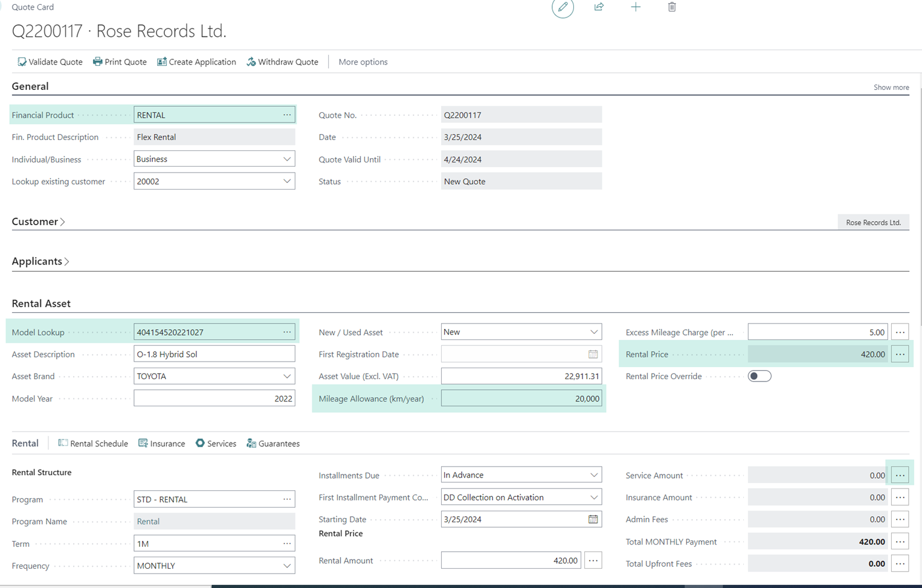Click the Excess Mileage Charge field
The height and width of the screenshot is (588, 922).
pyautogui.click(x=817, y=332)
